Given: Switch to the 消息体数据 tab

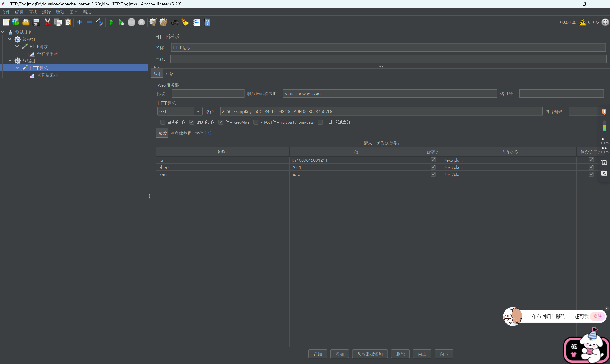Looking at the screenshot, I should pyautogui.click(x=181, y=133).
